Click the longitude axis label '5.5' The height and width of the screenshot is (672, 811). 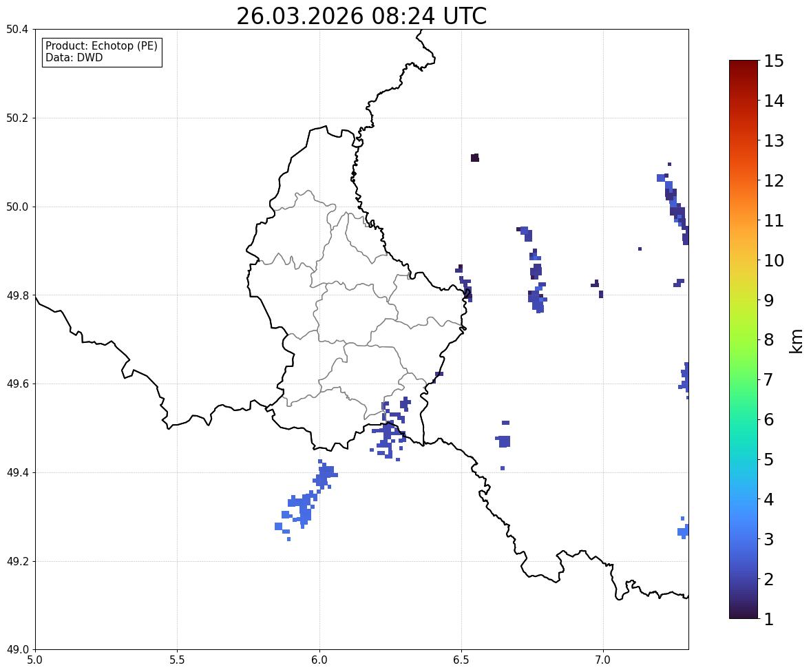coord(178,660)
